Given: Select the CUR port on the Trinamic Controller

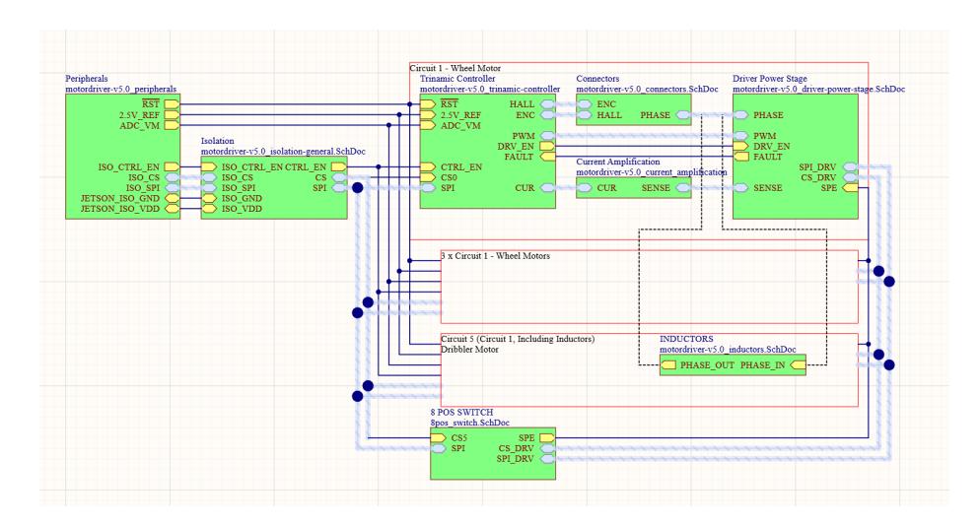Looking at the screenshot, I should (x=547, y=188).
